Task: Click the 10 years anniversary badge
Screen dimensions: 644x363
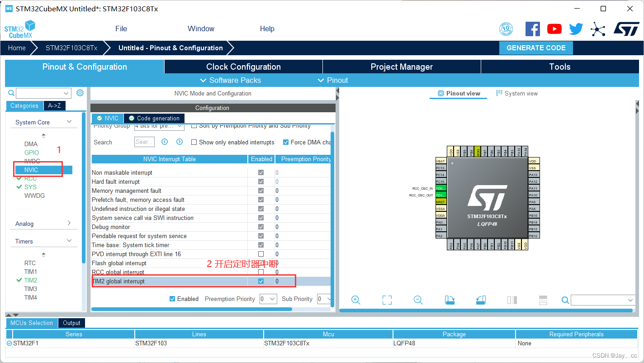Action: (x=506, y=29)
